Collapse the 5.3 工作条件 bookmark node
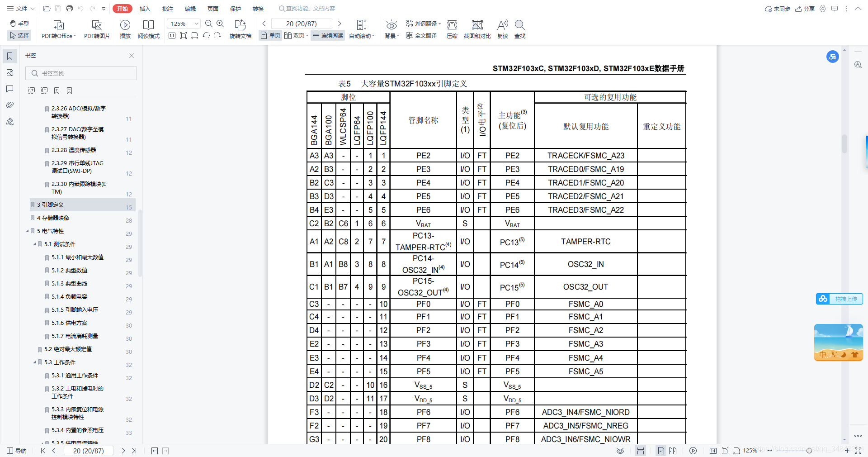This screenshot has width=868, height=457. tap(34, 362)
